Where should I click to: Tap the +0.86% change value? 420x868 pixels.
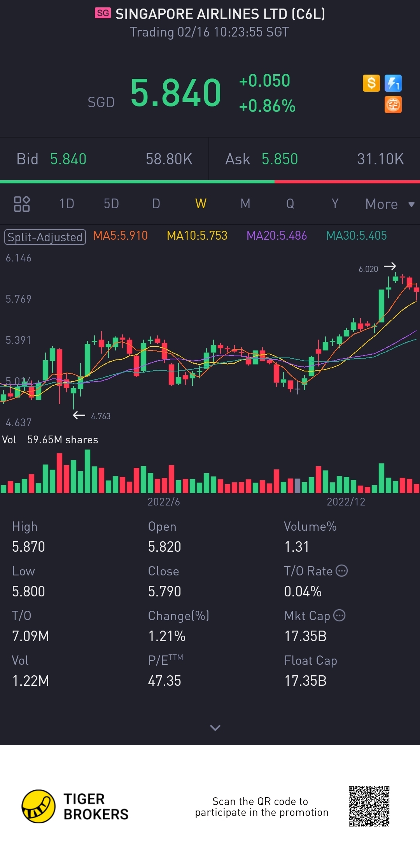coord(267,106)
